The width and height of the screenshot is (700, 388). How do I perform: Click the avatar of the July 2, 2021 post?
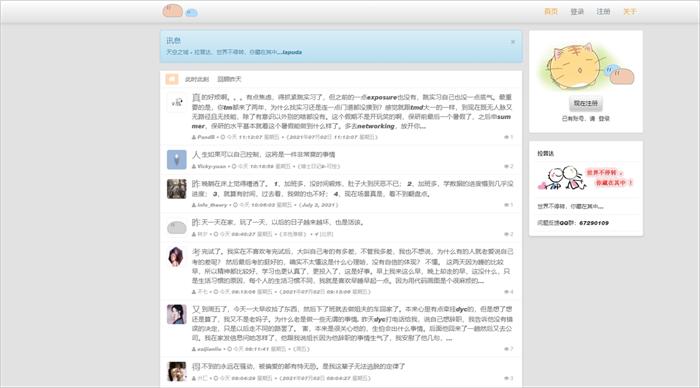click(x=177, y=189)
